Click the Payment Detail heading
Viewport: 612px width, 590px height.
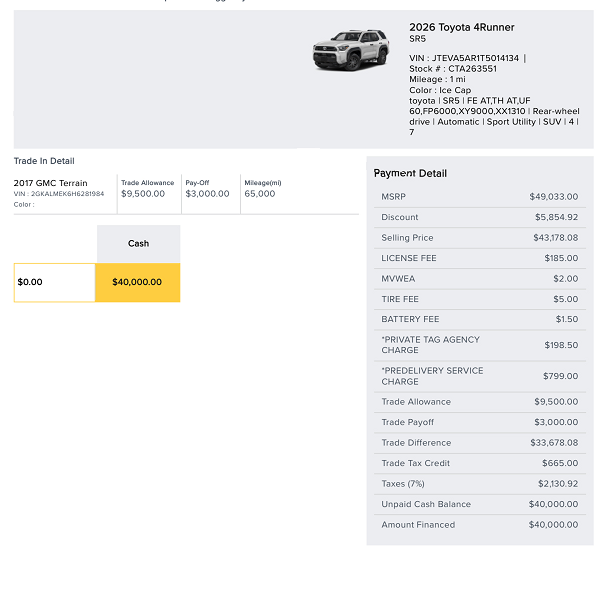[410, 173]
